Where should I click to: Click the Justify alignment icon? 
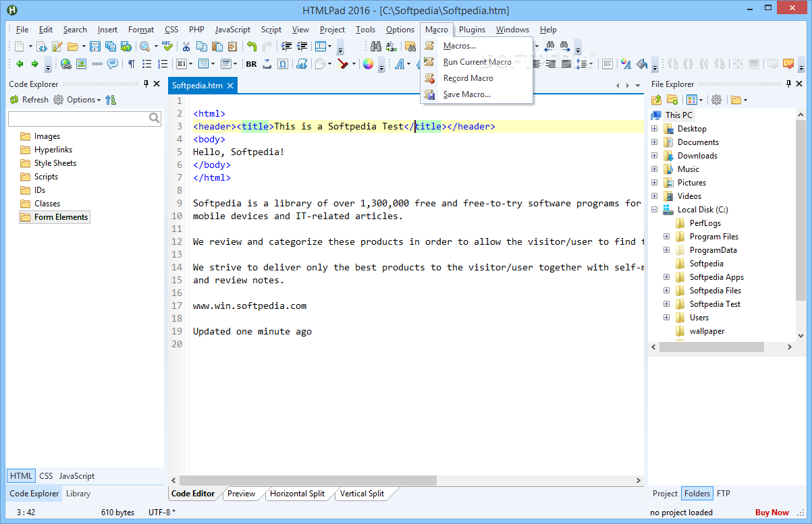coord(566,64)
